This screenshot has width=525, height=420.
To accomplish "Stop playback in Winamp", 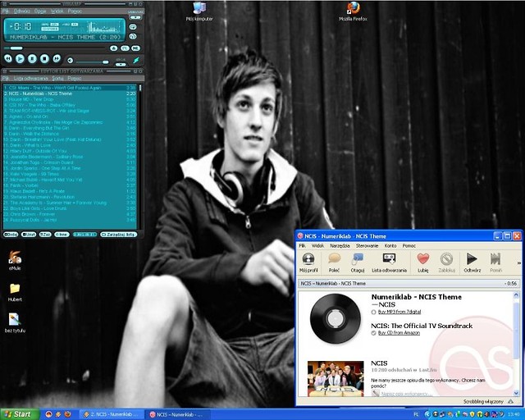I will click(44, 59).
